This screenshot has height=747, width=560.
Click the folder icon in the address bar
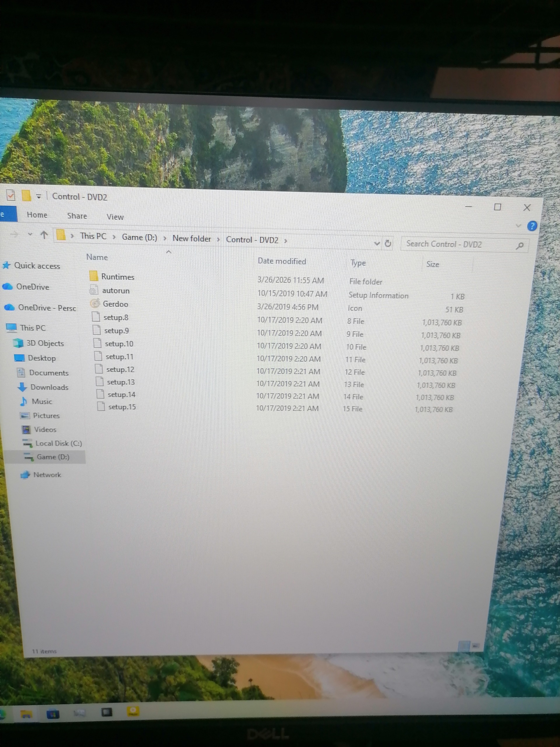tap(61, 235)
